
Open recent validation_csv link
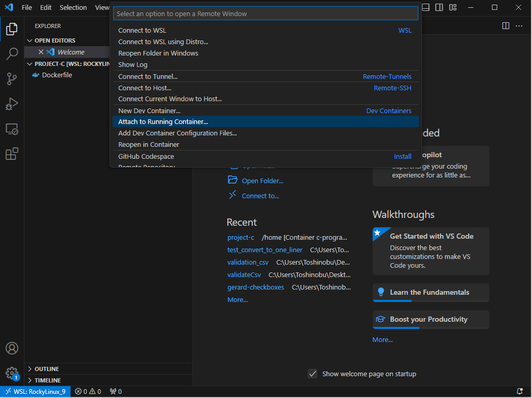pos(248,262)
